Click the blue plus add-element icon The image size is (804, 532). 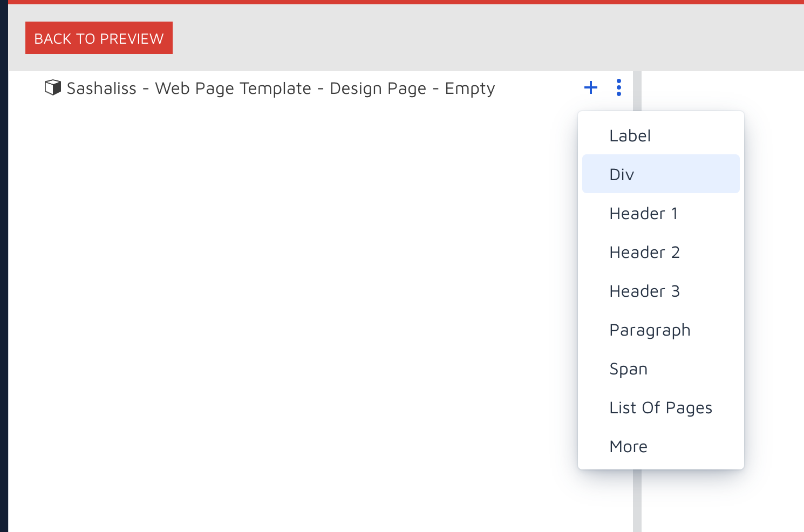[x=591, y=87]
